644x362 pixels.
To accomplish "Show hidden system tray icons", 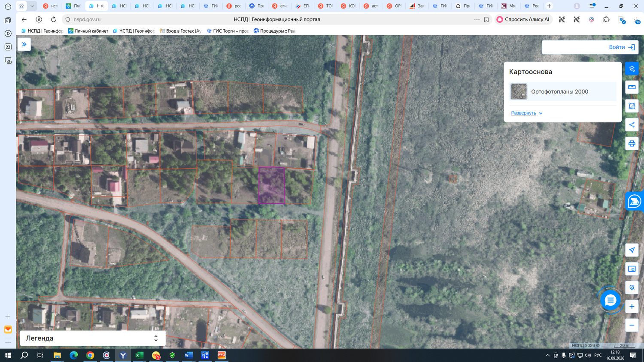I will [547, 355].
